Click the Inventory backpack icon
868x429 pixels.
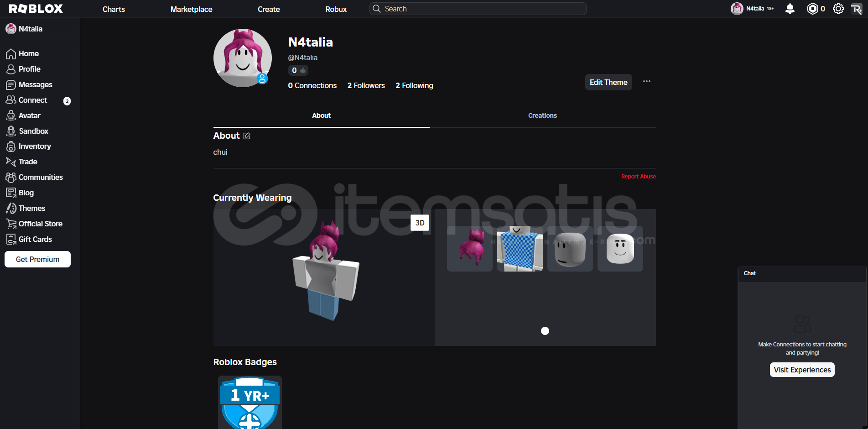point(11,146)
